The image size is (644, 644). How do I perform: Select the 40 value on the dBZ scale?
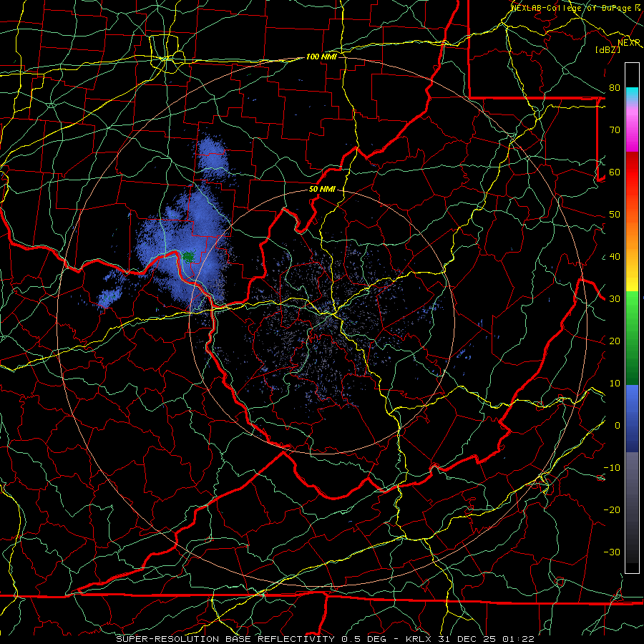pyautogui.click(x=615, y=257)
